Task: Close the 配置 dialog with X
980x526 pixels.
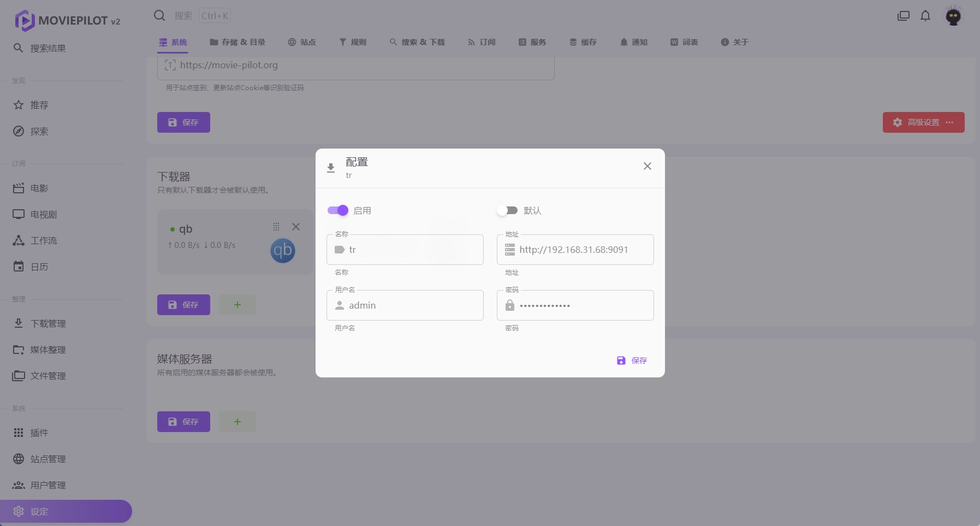Action: pyautogui.click(x=648, y=166)
